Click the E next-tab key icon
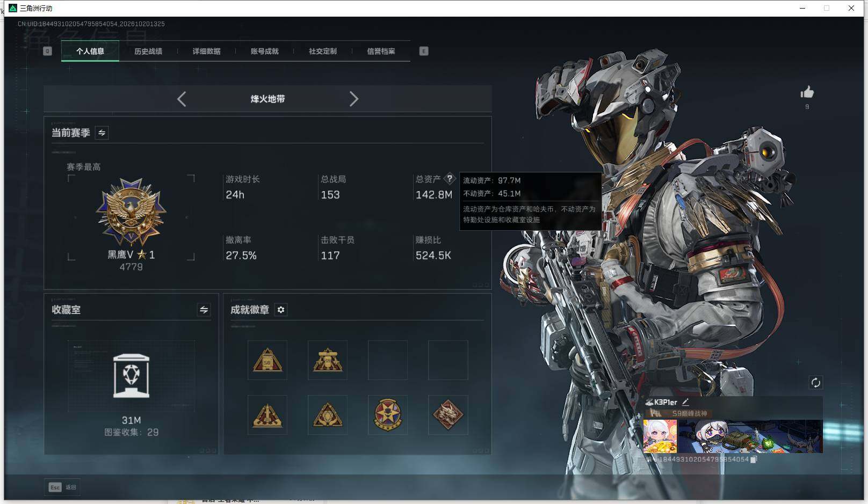 click(x=424, y=51)
